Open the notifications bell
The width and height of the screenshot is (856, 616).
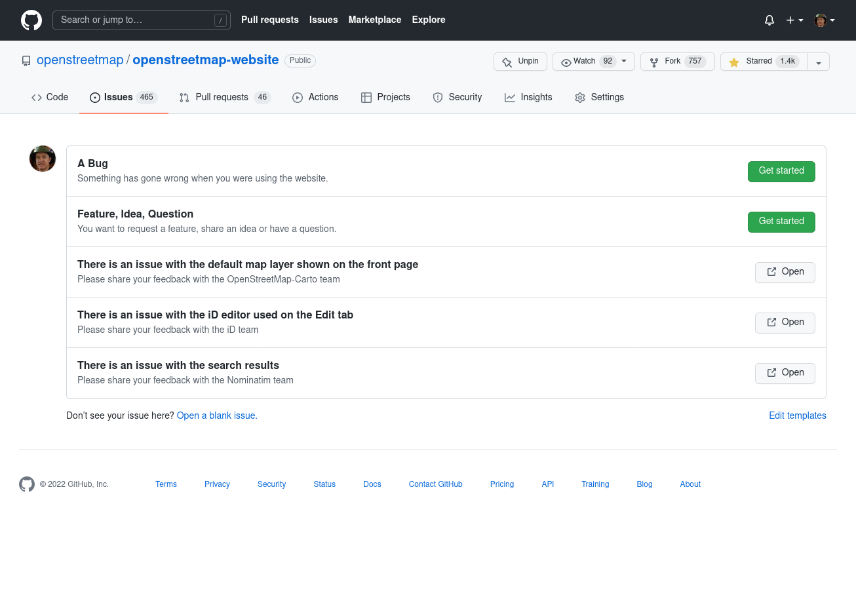769,20
